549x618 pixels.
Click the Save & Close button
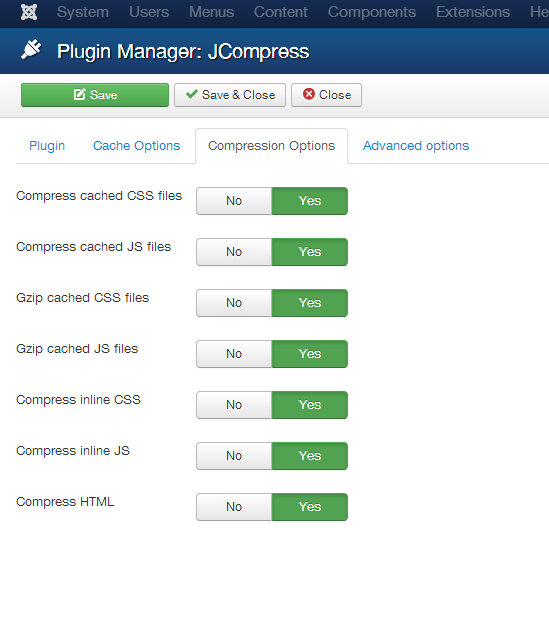[230, 95]
